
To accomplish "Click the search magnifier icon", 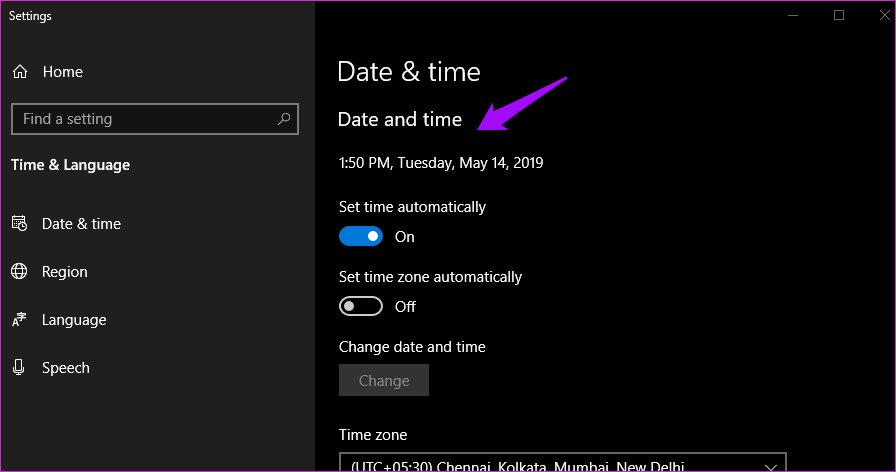I will click(x=284, y=119).
